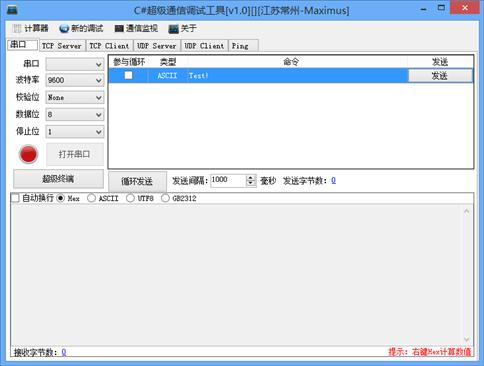This screenshot has height=366, width=484.
Task: Close the debug tool window
Action: click(x=465, y=8)
